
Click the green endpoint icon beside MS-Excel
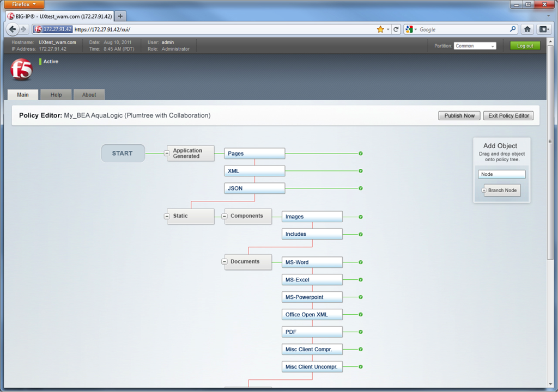point(361,280)
